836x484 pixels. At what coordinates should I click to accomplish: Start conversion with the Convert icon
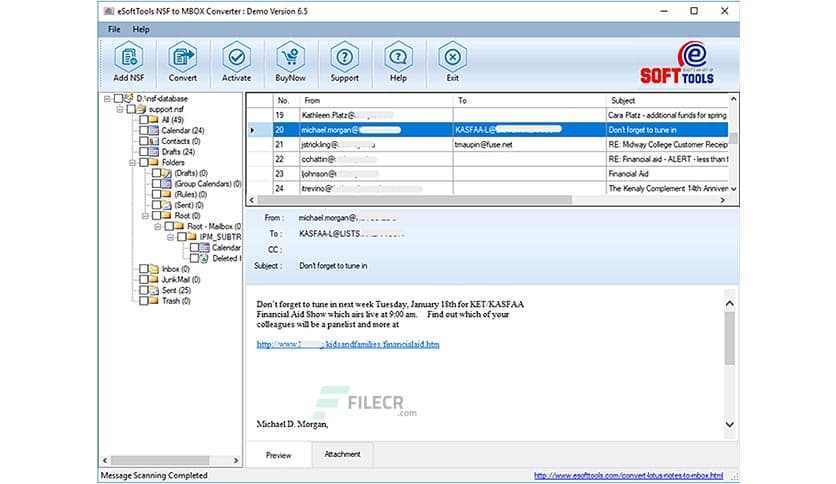coord(183,57)
